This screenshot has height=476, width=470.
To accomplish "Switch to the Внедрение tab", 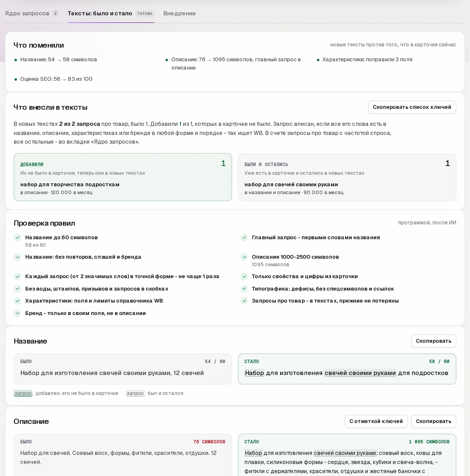I will (x=179, y=13).
